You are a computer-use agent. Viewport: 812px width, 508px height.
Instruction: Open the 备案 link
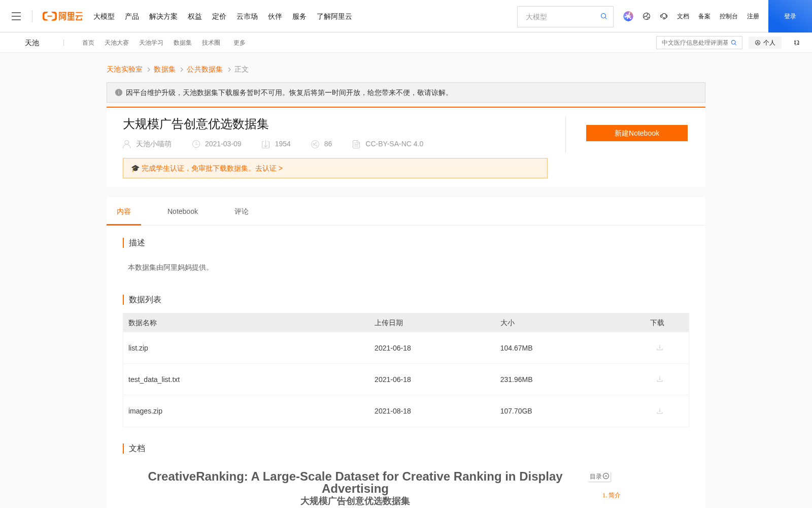pos(704,16)
